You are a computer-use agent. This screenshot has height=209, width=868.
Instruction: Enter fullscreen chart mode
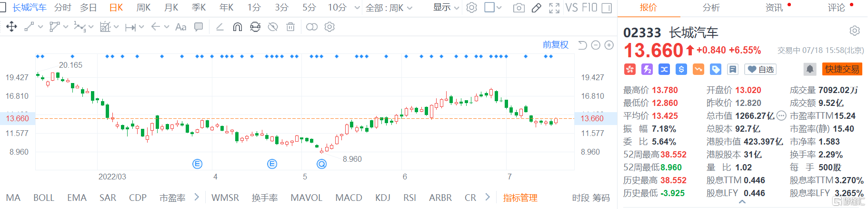click(554, 8)
